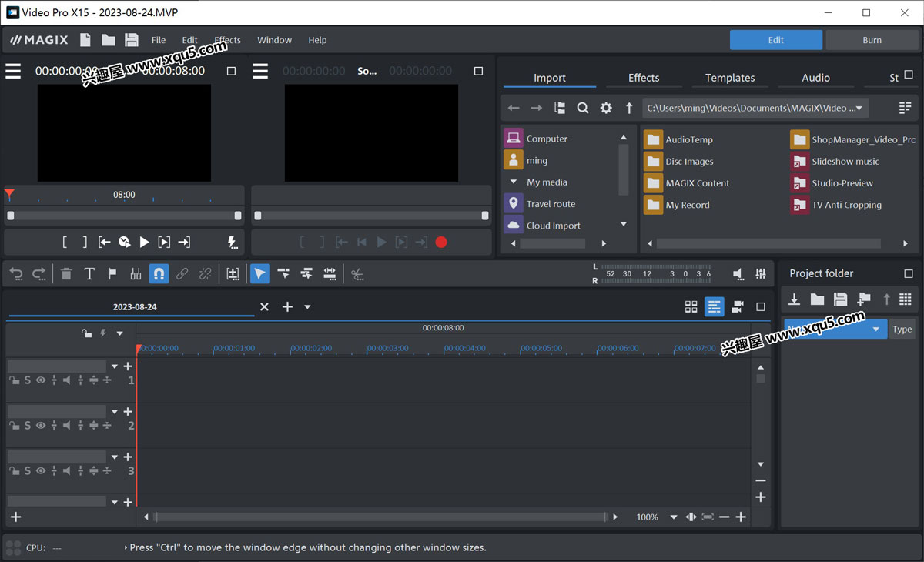Click the multicam camera icon above the timeline
Viewport: 924px width, 562px height.
pos(738,306)
